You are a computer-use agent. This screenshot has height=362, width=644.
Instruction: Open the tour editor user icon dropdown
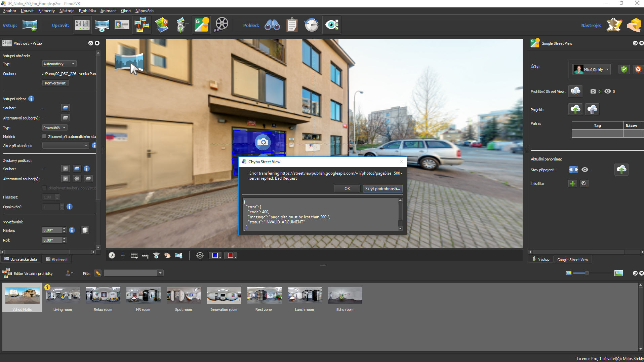coord(69,273)
